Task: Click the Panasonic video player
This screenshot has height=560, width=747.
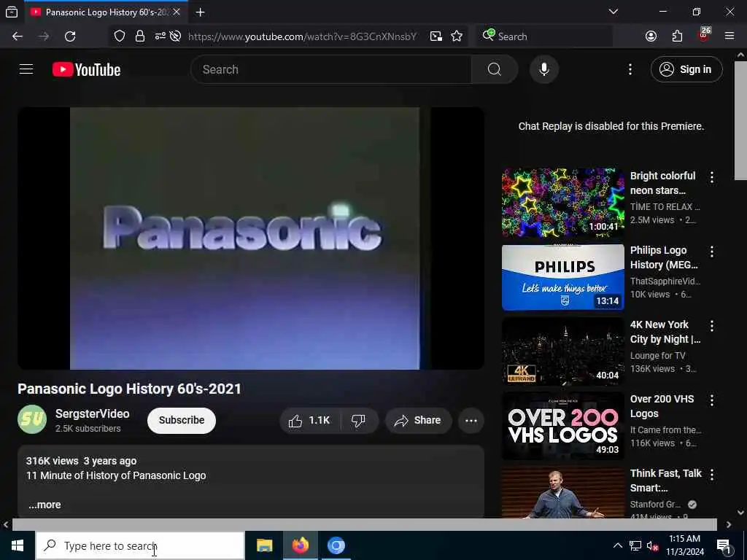Action: coord(251,238)
